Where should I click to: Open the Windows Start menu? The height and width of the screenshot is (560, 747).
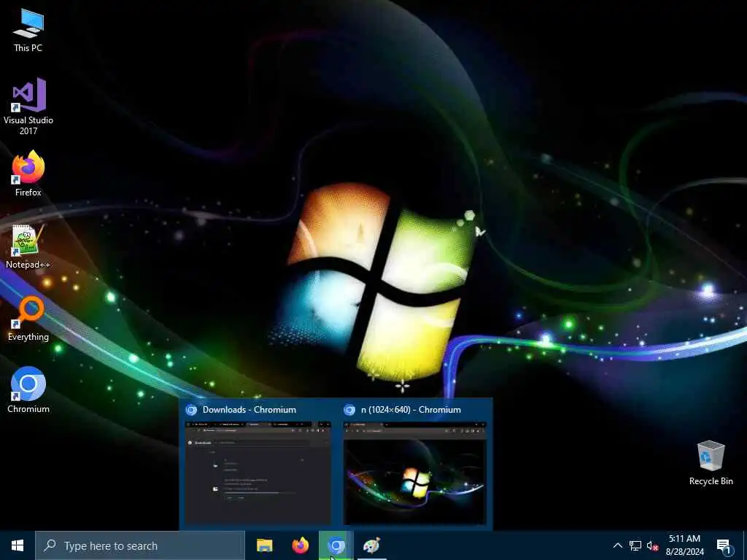[18, 545]
